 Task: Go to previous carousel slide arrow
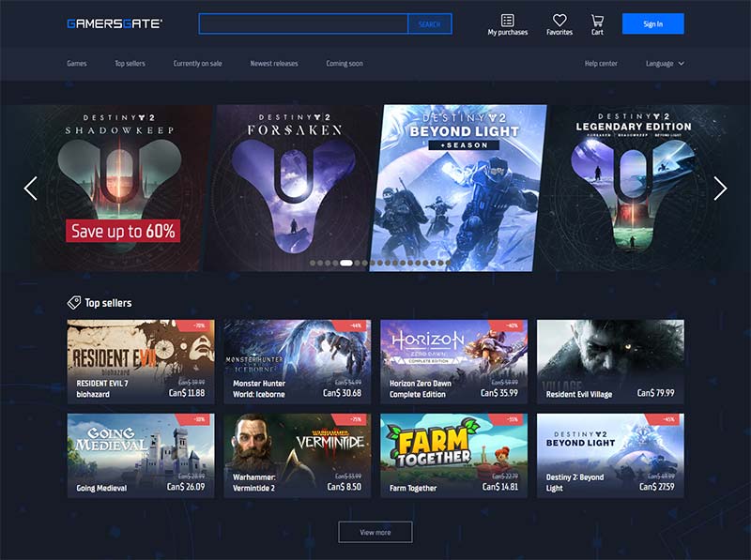(31, 189)
